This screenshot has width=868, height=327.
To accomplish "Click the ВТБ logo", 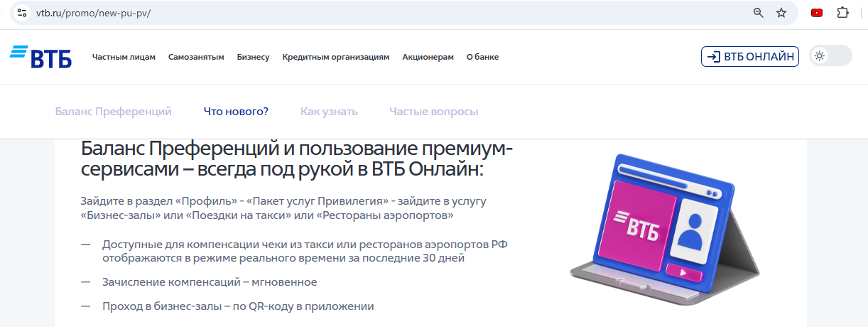I will tap(41, 57).
